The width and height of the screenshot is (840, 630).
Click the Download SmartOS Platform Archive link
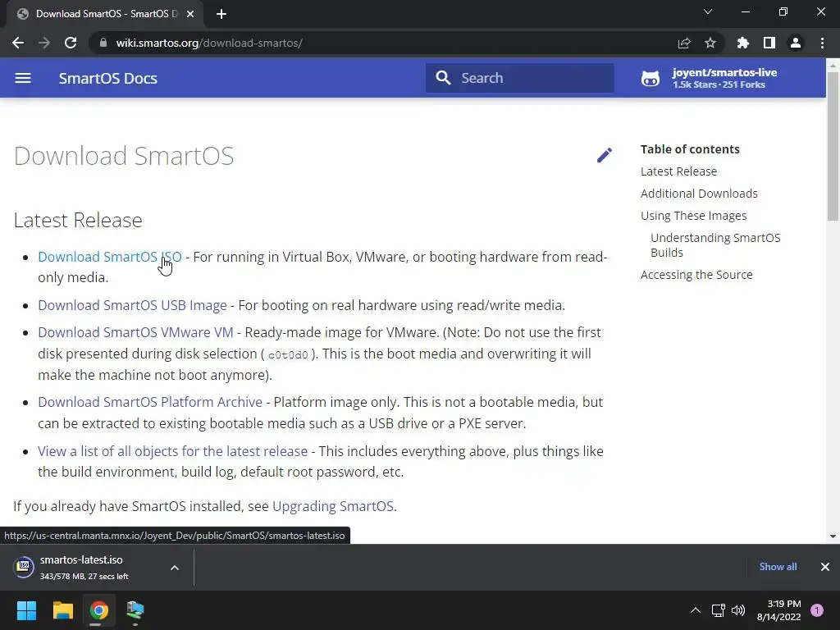[150, 402]
